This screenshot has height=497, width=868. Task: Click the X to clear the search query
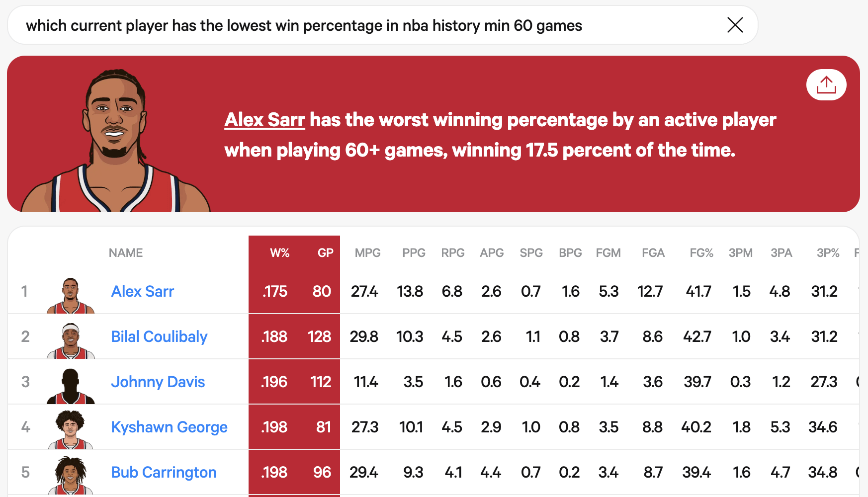(735, 25)
